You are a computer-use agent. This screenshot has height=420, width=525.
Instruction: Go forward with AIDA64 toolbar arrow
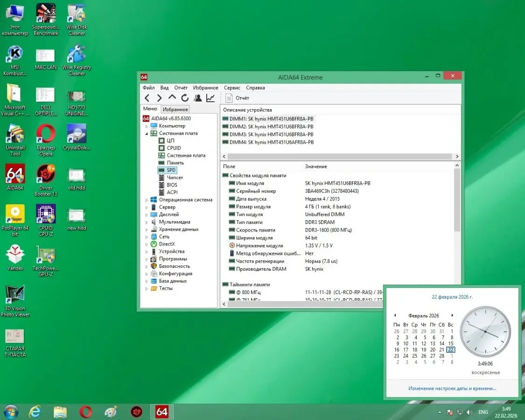[160, 98]
